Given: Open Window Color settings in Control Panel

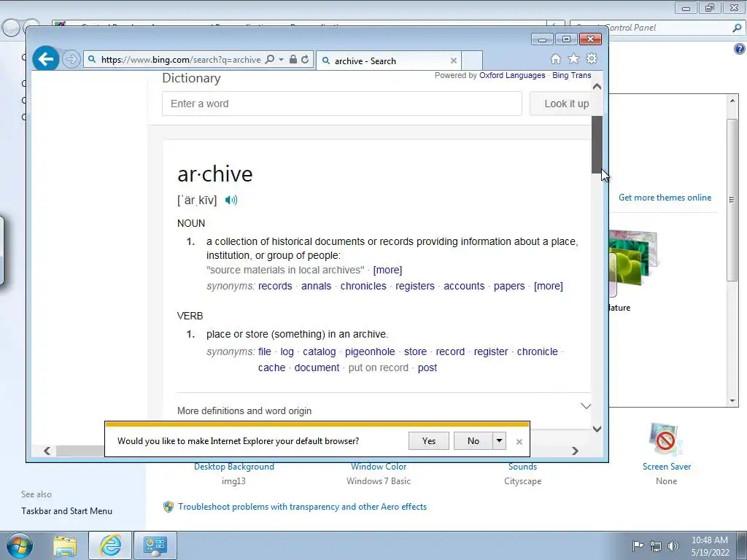Looking at the screenshot, I should click(379, 467).
